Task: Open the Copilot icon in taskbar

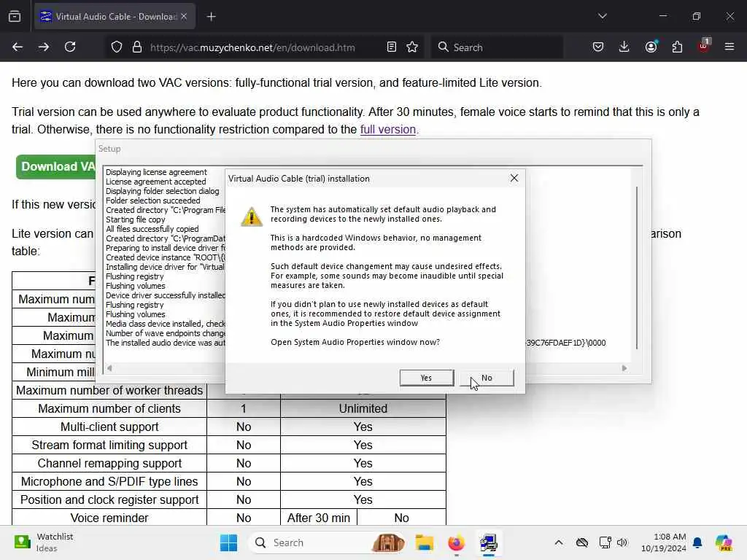Action: click(x=724, y=542)
